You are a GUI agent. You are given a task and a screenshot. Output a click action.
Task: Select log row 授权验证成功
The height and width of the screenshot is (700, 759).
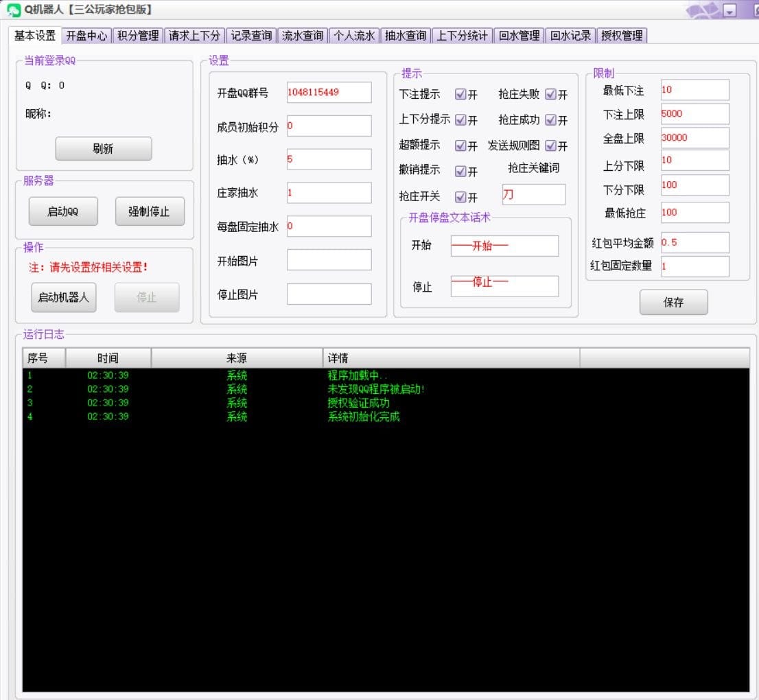pyautogui.click(x=386, y=403)
